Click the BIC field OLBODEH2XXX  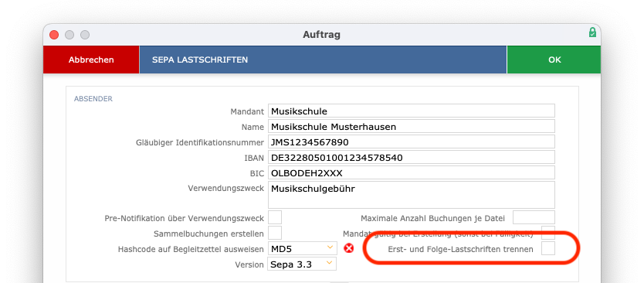[412, 172]
